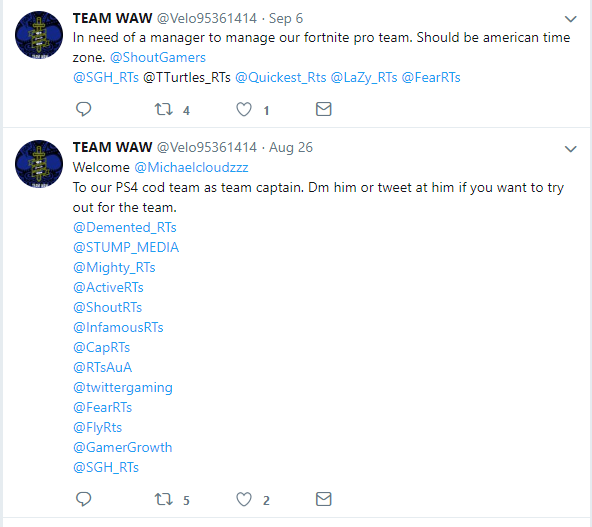Image resolution: width=592 pixels, height=527 pixels.
Task: Visit the @Michaelcloudzzz profile link
Action: 191,167
